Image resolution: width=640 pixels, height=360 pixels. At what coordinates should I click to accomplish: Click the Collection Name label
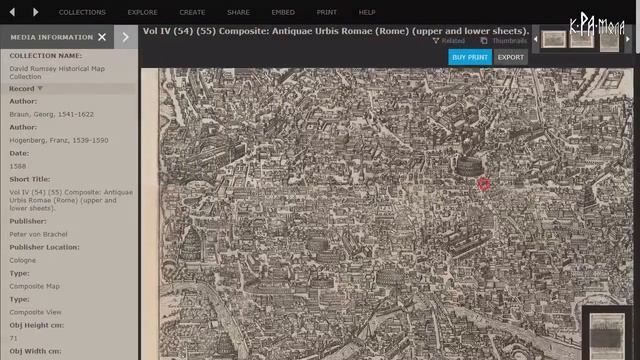point(46,56)
